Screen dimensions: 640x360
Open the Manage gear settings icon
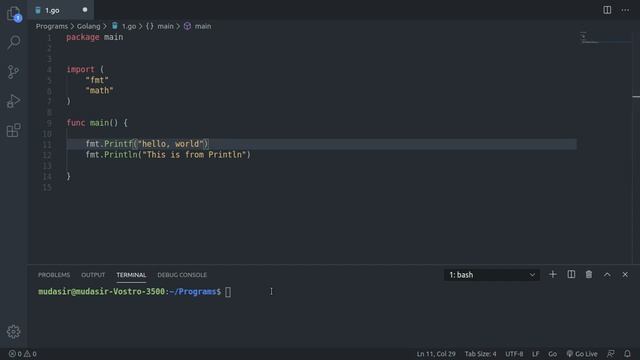pyautogui.click(x=13, y=331)
